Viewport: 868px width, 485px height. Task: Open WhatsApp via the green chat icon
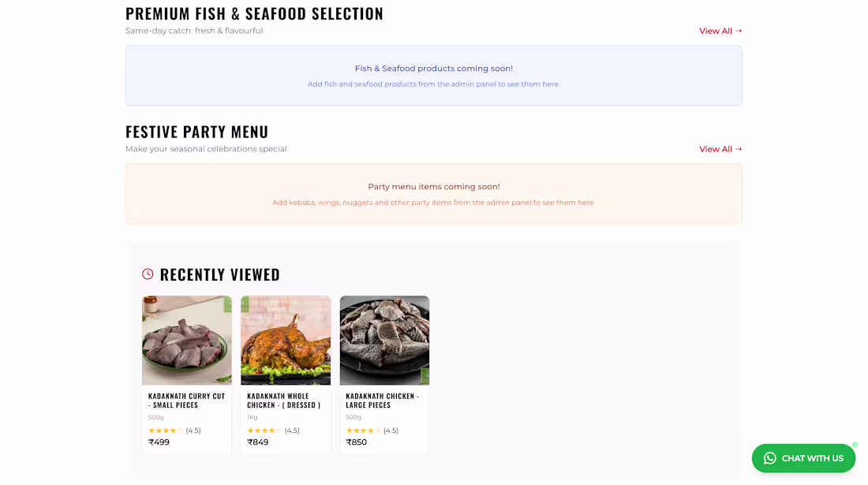(x=769, y=458)
